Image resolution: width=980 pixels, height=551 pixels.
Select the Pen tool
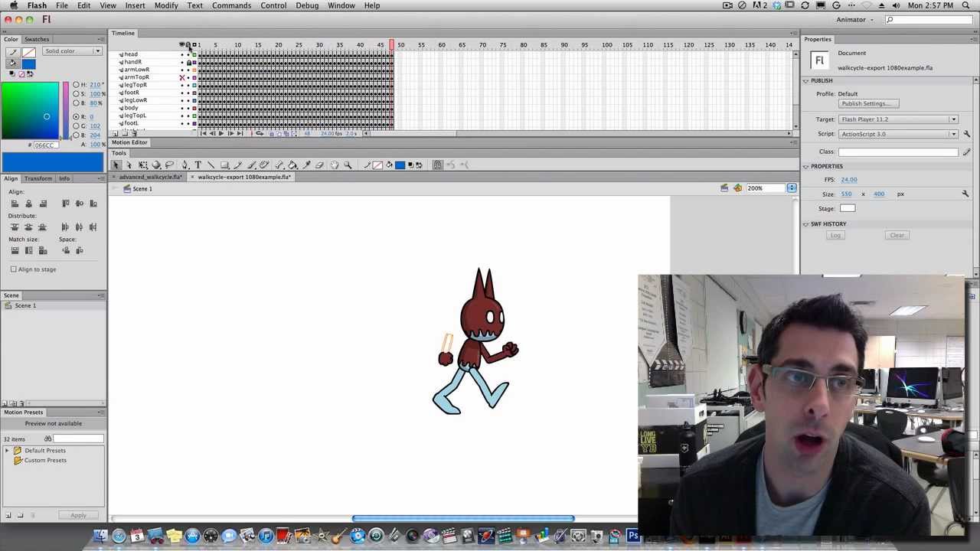pos(185,165)
